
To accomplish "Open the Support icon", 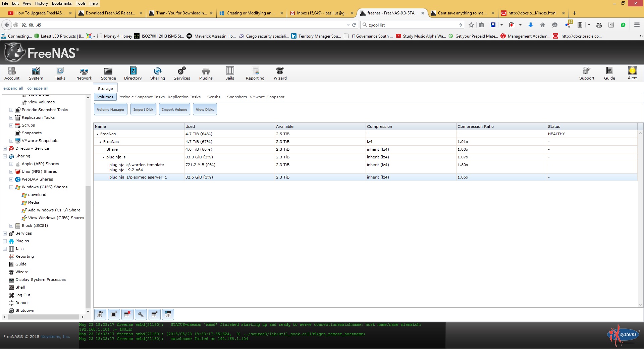I will tap(587, 73).
